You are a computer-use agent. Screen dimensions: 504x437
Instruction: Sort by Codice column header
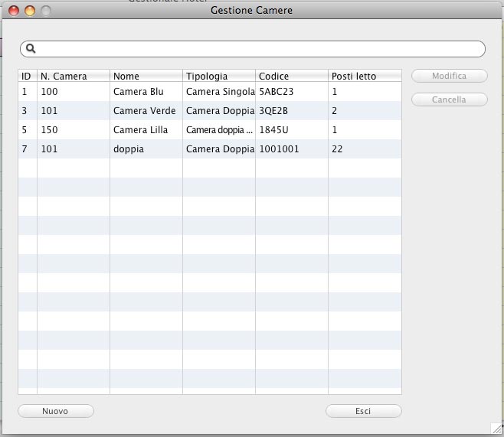292,76
